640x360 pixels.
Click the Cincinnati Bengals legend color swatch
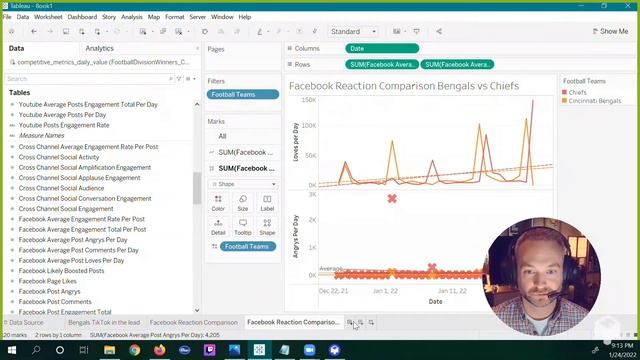click(x=564, y=101)
